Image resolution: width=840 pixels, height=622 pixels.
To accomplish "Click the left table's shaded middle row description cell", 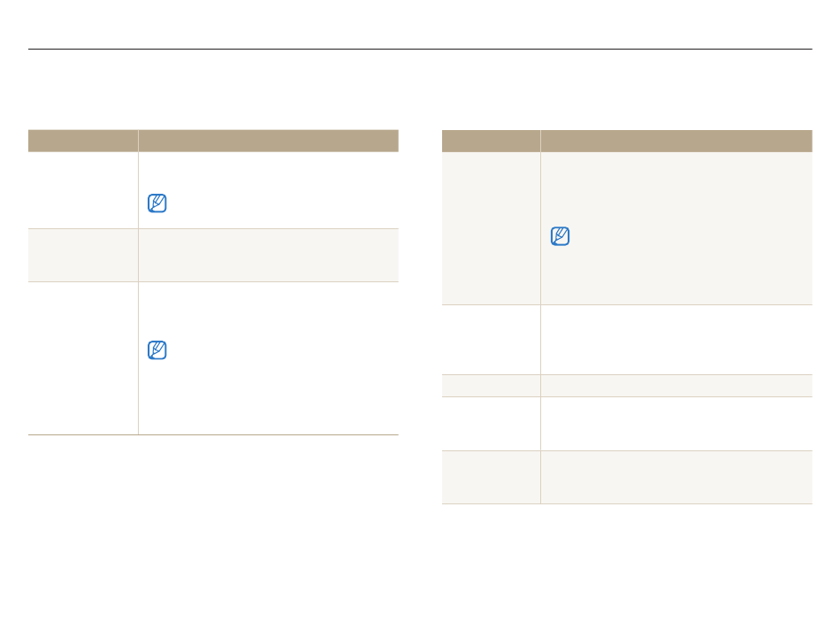I will pyautogui.click(x=269, y=255).
